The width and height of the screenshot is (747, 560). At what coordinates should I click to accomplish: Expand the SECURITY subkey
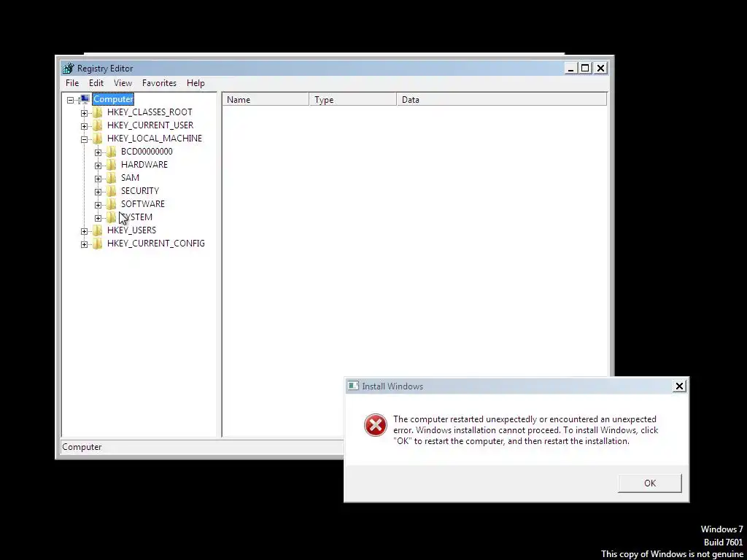98,192
